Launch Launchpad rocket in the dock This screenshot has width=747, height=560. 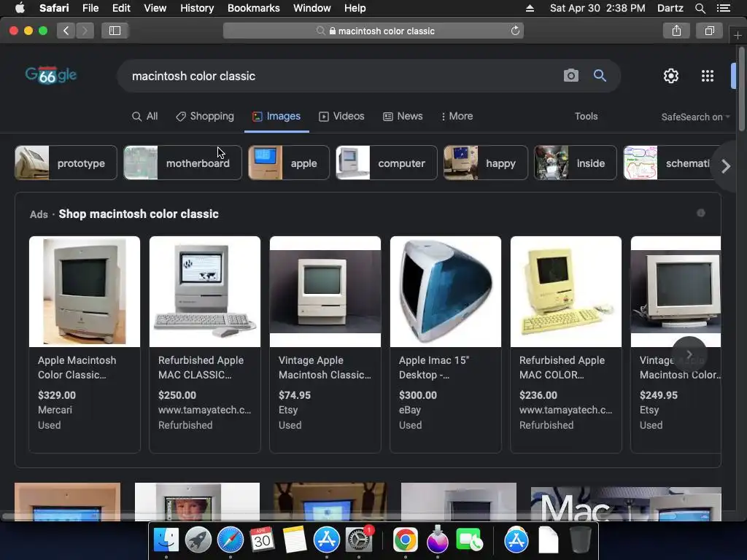[x=198, y=540]
